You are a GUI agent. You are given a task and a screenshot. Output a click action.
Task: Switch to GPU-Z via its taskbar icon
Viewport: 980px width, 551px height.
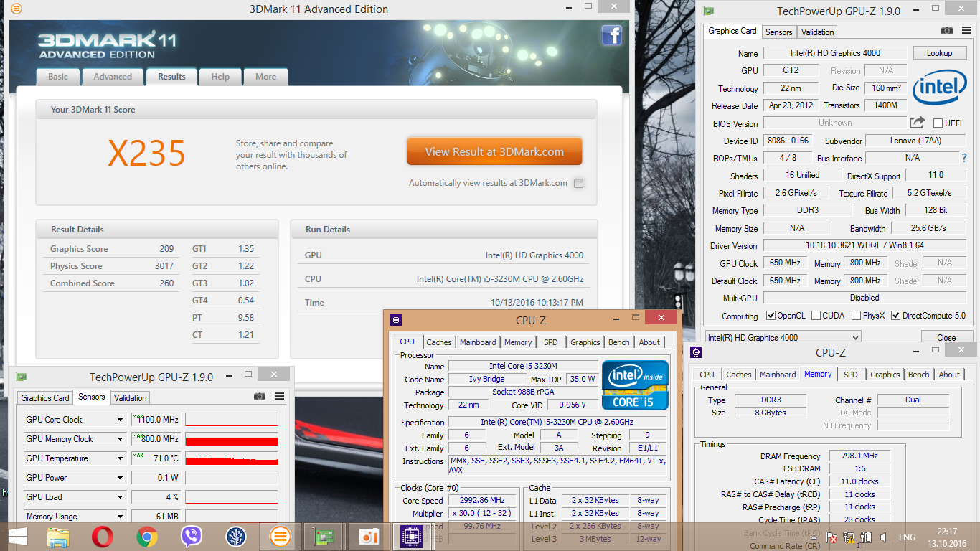coord(324,537)
